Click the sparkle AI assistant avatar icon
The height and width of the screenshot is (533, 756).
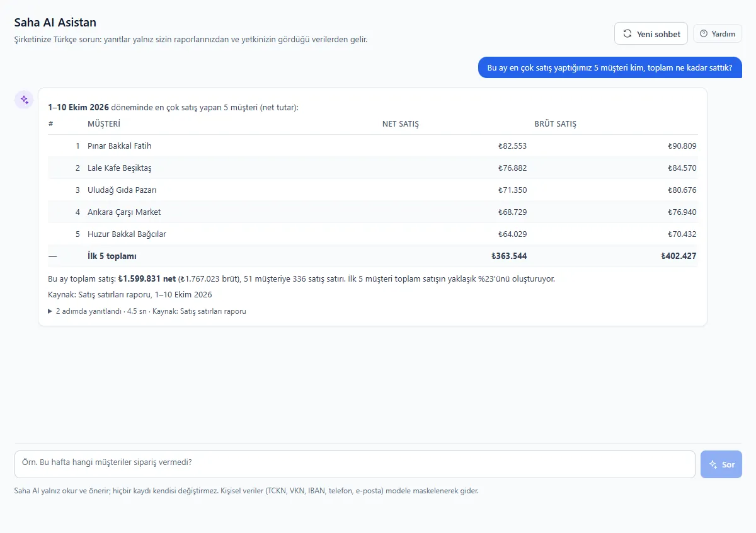coord(24,100)
